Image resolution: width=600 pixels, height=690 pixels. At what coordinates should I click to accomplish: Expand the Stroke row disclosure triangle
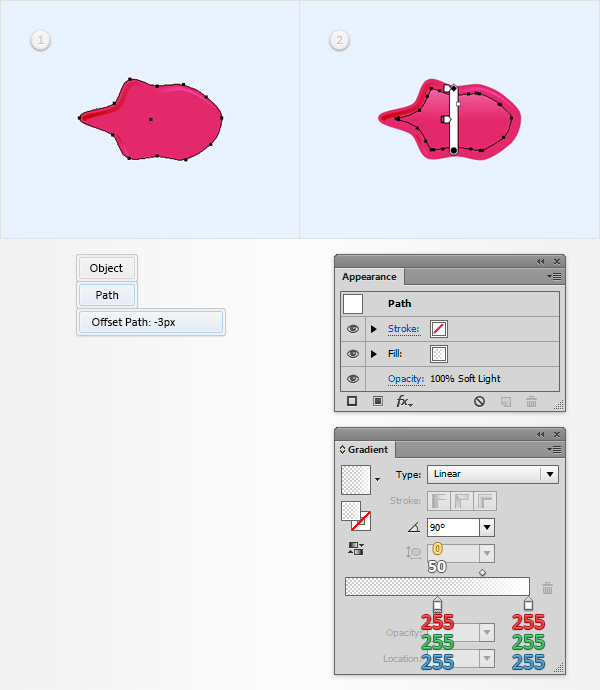(374, 329)
